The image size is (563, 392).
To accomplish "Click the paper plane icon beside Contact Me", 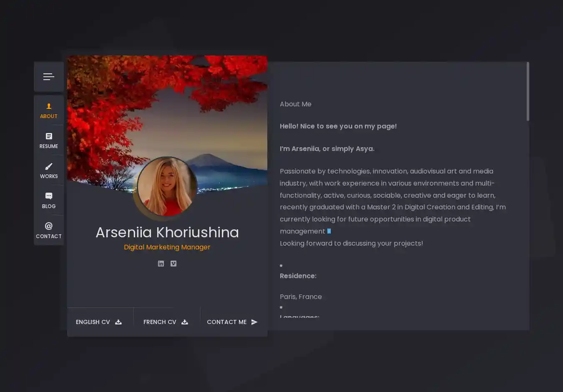I will click(x=254, y=322).
